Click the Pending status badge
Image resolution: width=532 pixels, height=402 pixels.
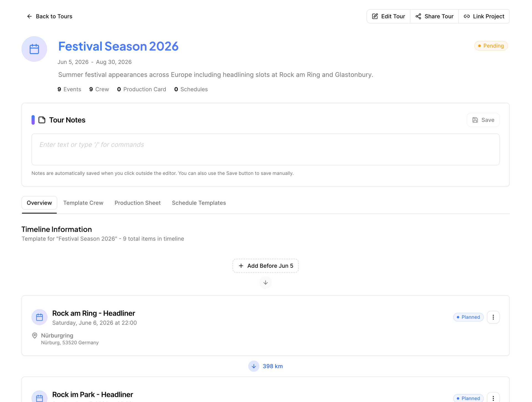click(x=491, y=46)
